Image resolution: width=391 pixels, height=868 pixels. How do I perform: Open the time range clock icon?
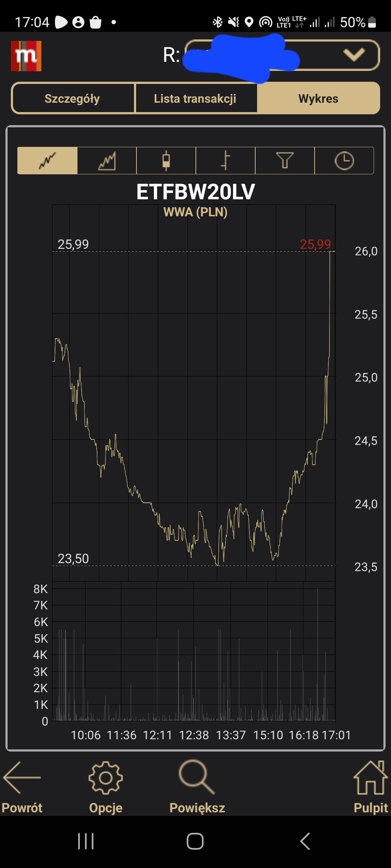tap(344, 161)
